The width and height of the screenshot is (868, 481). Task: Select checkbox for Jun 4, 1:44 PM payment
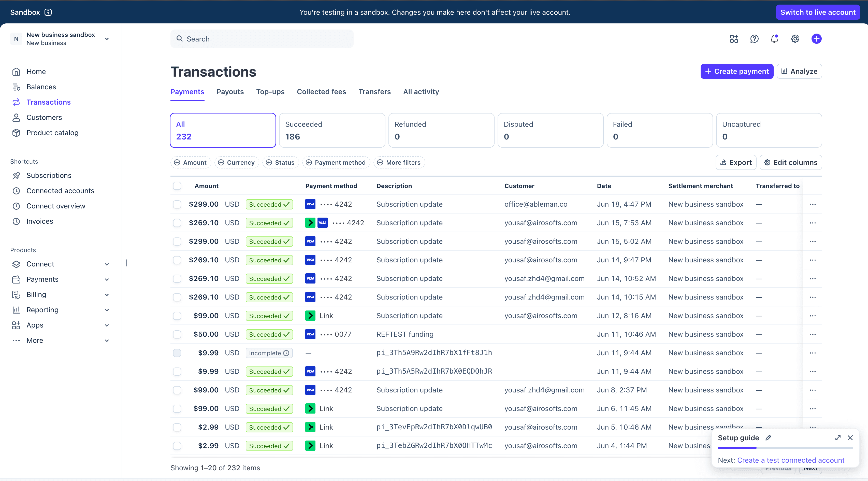click(x=177, y=446)
